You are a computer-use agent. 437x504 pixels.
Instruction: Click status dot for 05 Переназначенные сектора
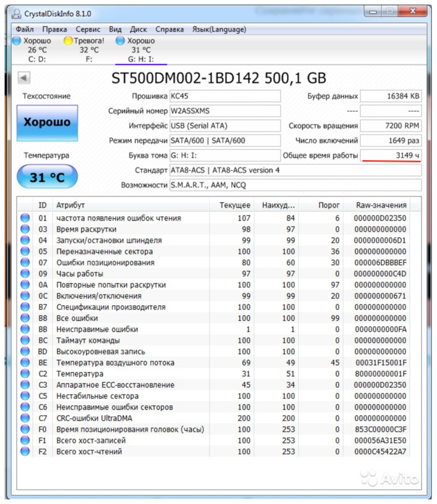pos(25,251)
